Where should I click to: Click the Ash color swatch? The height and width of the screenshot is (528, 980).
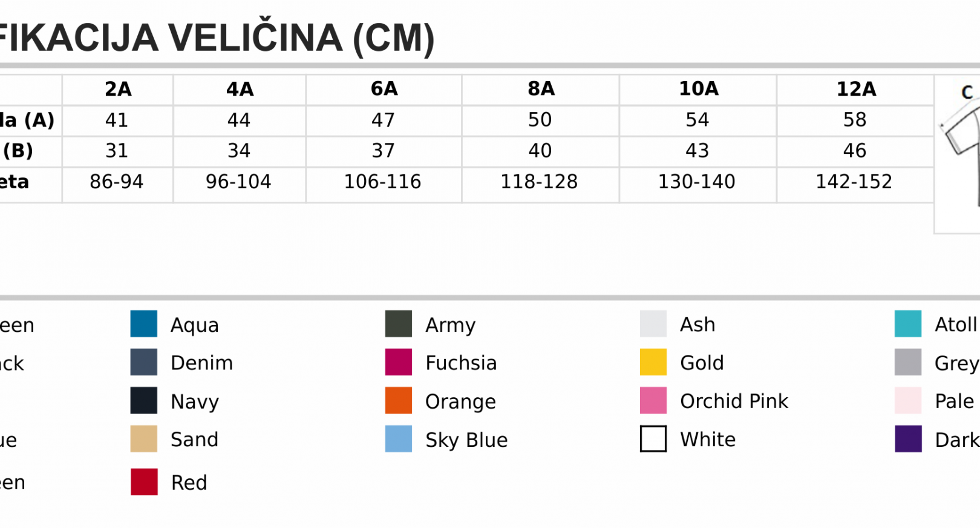tap(653, 324)
